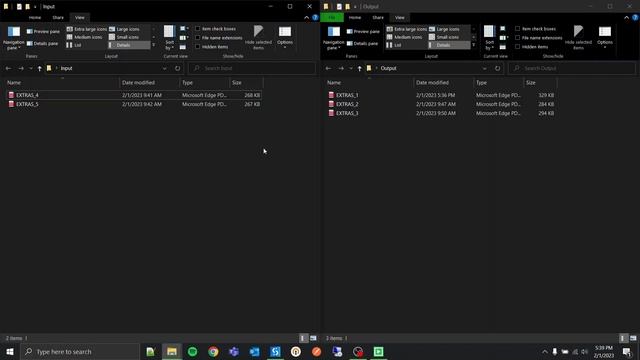Screen dimensions: 640x360
Task: Open Options in Input window ribbon
Action: (285, 38)
